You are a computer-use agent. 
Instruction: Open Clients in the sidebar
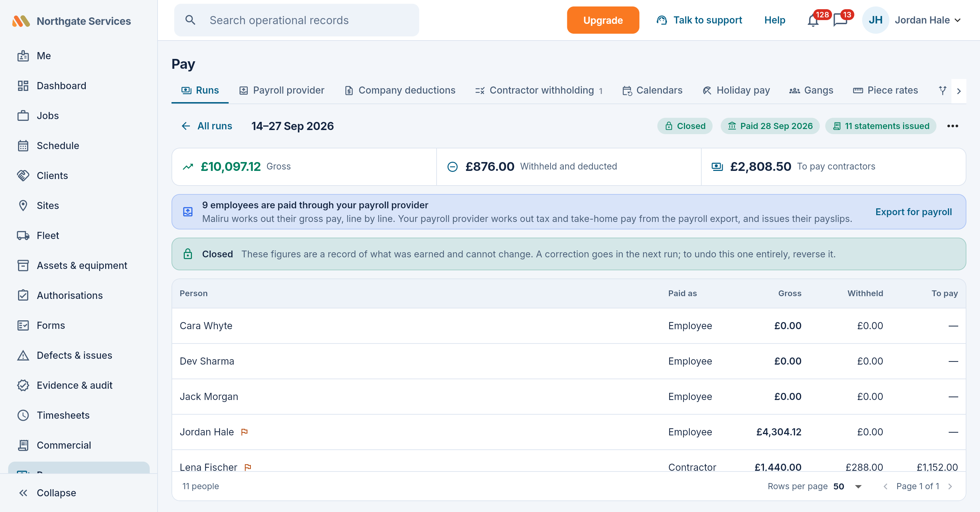(x=79, y=175)
